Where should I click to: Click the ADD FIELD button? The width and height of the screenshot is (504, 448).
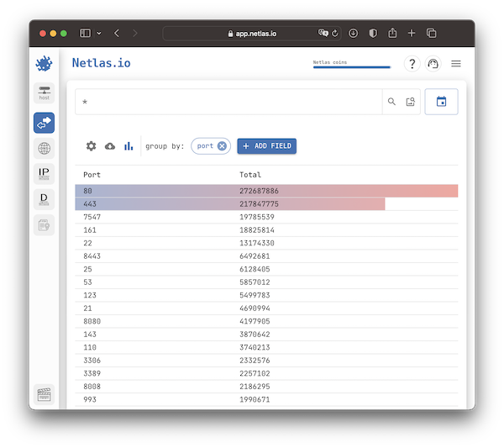[x=266, y=146]
